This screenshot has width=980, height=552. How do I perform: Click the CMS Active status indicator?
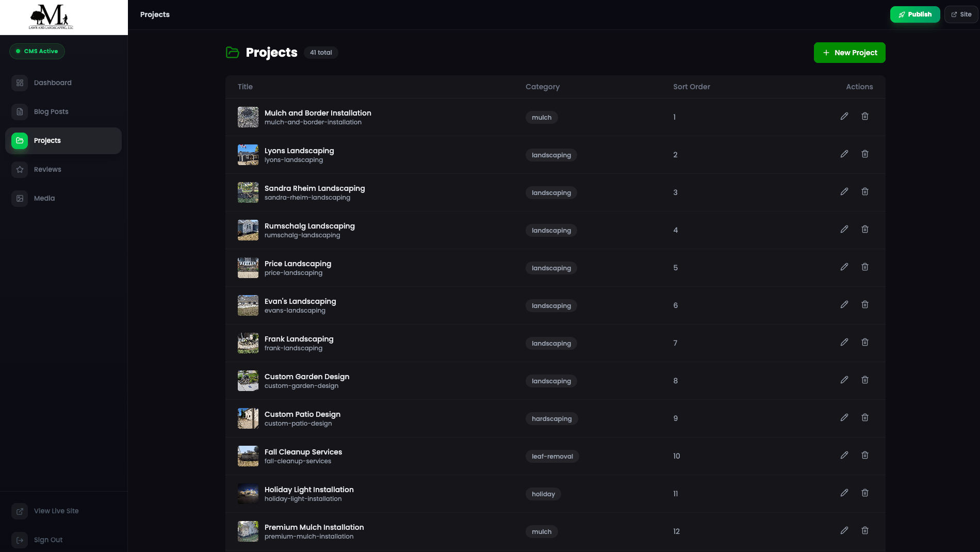point(37,51)
